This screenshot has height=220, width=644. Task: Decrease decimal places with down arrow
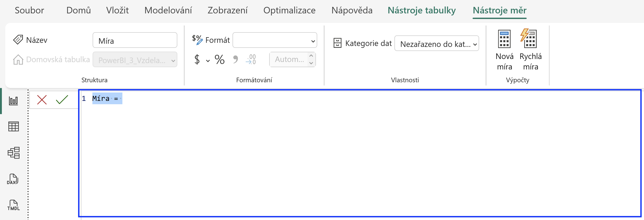(x=311, y=63)
